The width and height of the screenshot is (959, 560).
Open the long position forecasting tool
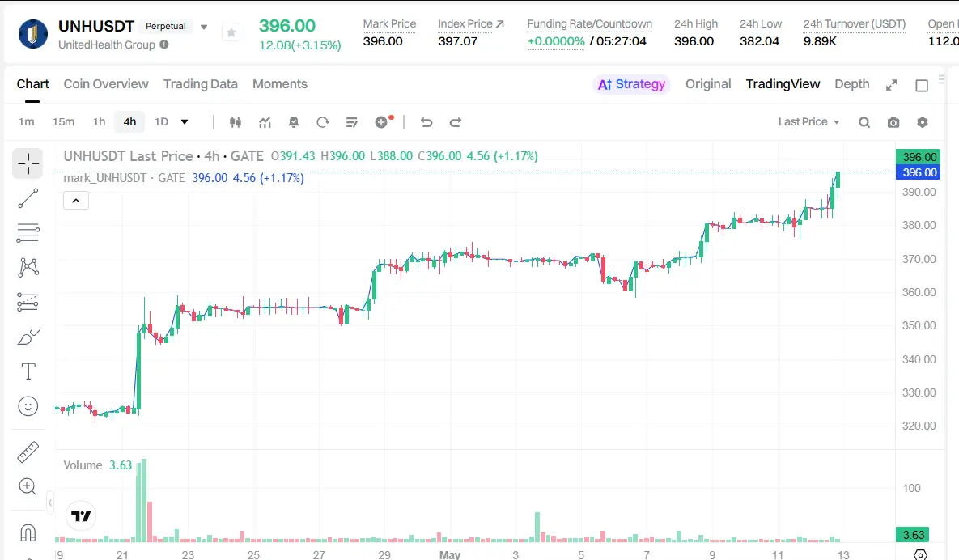[28, 302]
